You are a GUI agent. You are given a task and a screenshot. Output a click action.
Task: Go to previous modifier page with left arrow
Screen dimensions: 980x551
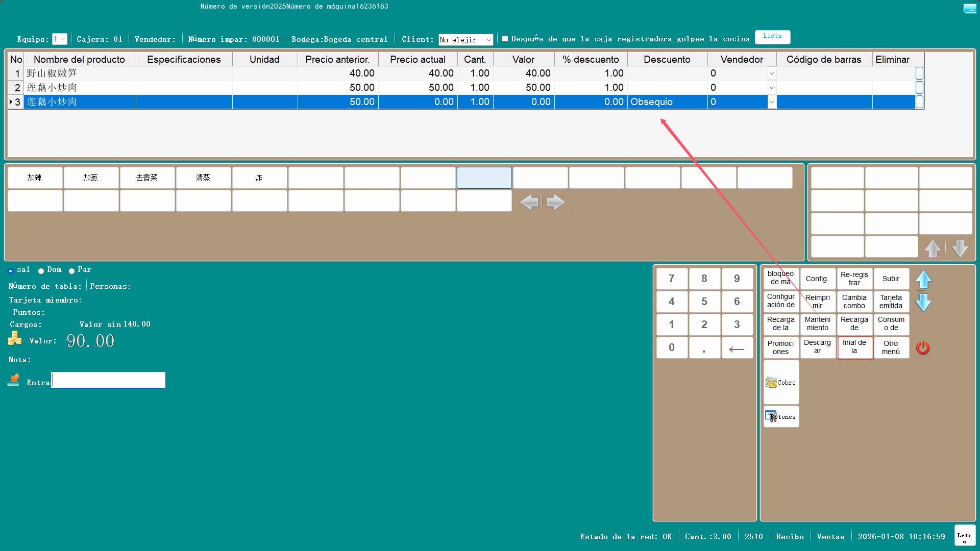(529, 202)
